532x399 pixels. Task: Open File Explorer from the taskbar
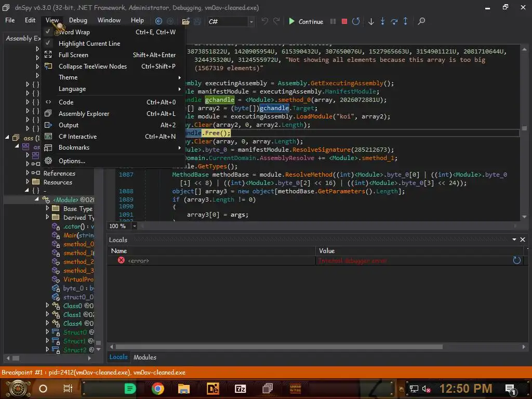pos(183,389)
